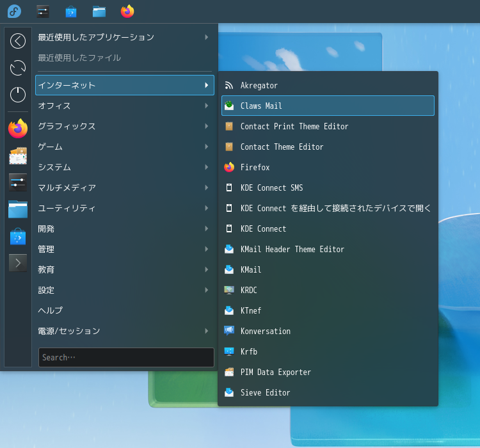Open the ヘルプ menu entry
This screenshot has height=448, width=480.
pyautogui.click(x=125, y=310)
